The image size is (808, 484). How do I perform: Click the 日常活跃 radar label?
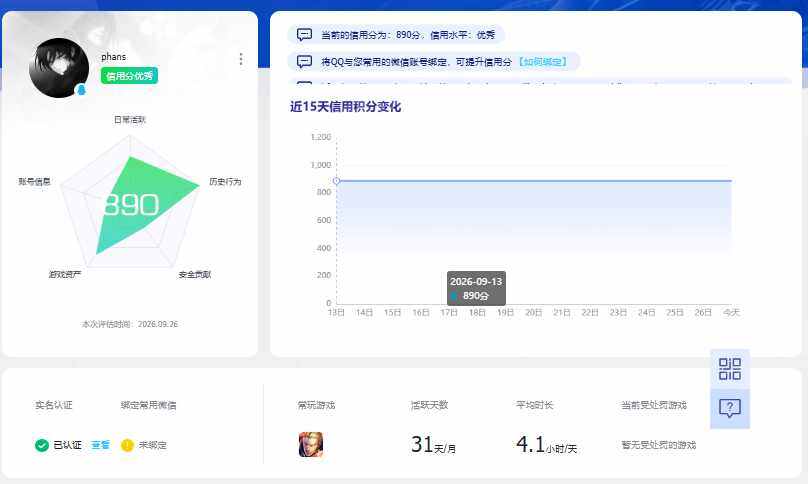[130, 120]
